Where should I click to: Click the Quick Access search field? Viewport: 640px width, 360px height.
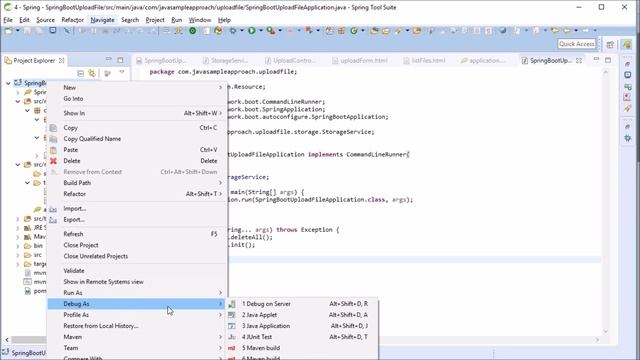(x=577, y=44)
